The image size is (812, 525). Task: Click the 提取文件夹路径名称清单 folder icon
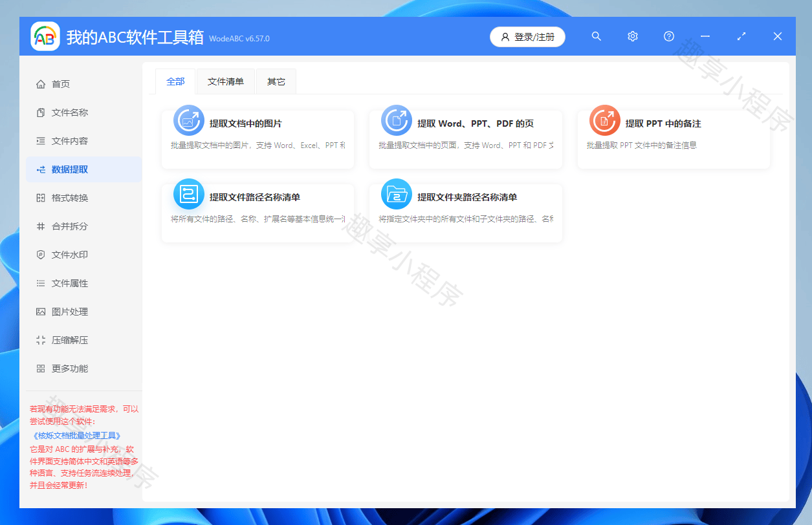pos(397,194)
